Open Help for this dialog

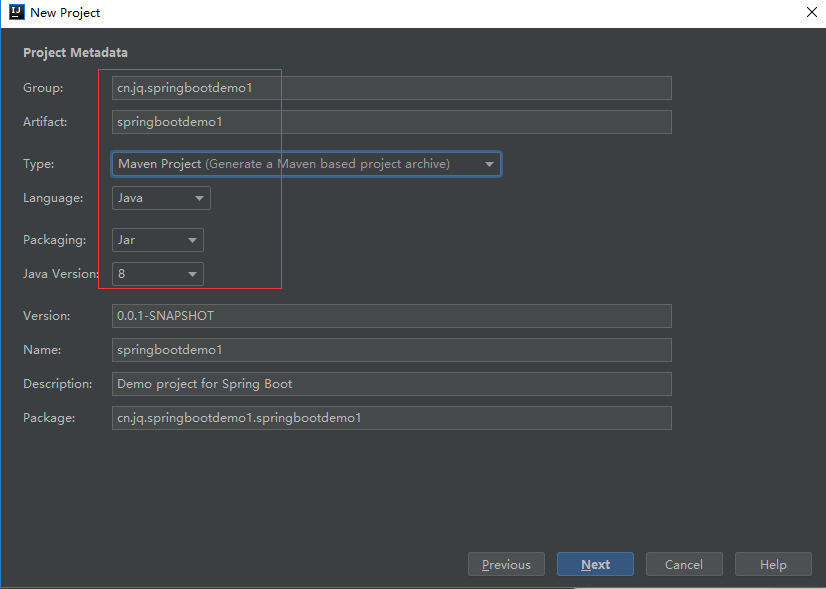click(x=773, y=564)
